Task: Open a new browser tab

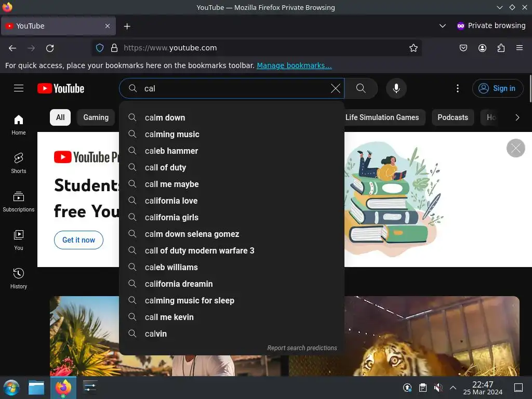Action: 127,26
